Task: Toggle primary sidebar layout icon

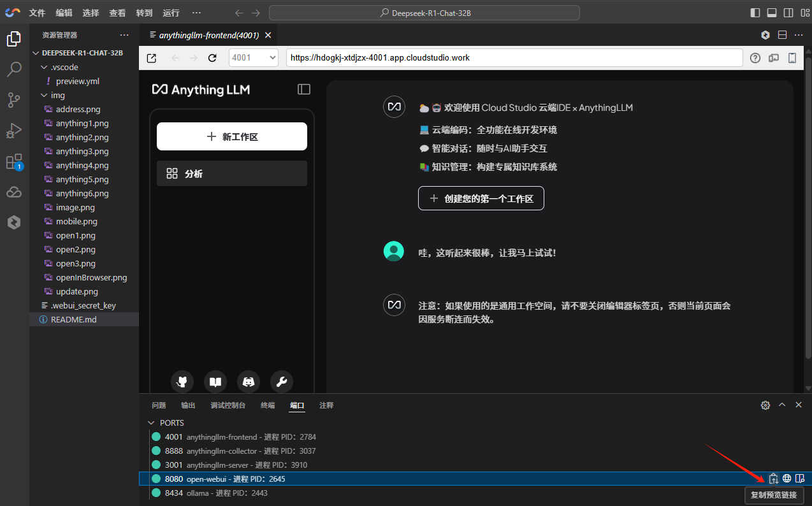Action: (755, 13)
